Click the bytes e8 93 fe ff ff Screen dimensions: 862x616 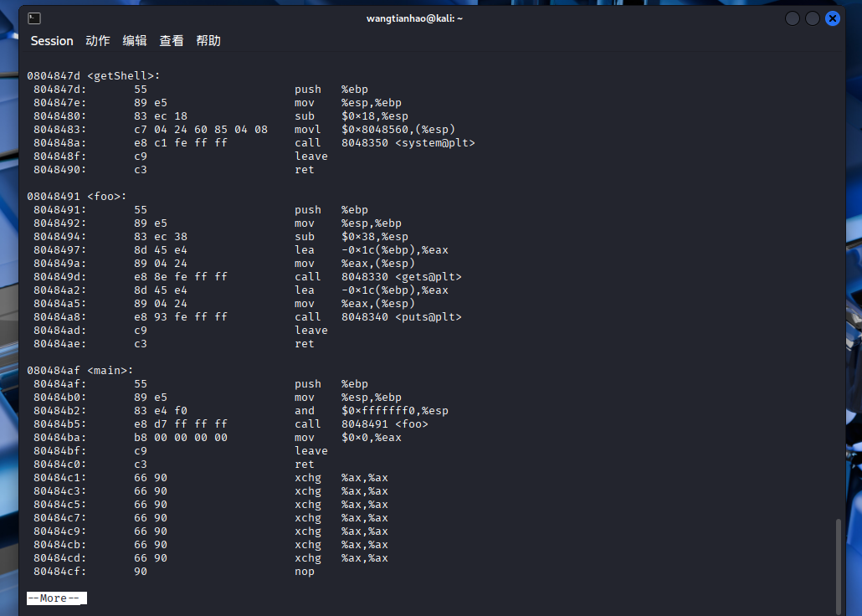pyautogui.click(x=180, y=317)
